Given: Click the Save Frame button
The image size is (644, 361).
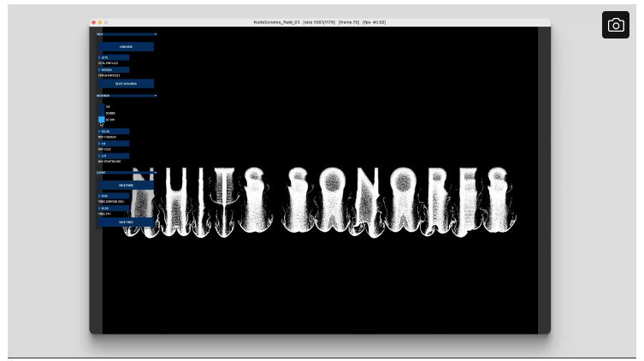Looking at the screenshot, I should coord(126,186).
